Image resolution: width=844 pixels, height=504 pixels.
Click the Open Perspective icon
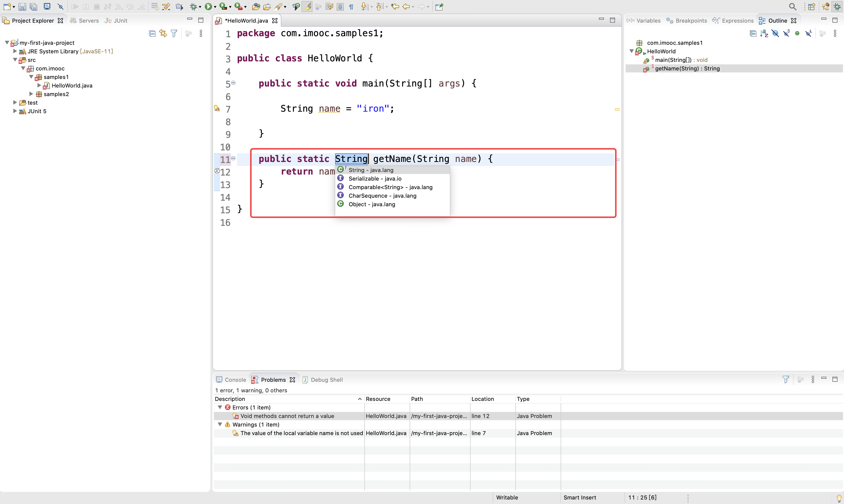812,7
